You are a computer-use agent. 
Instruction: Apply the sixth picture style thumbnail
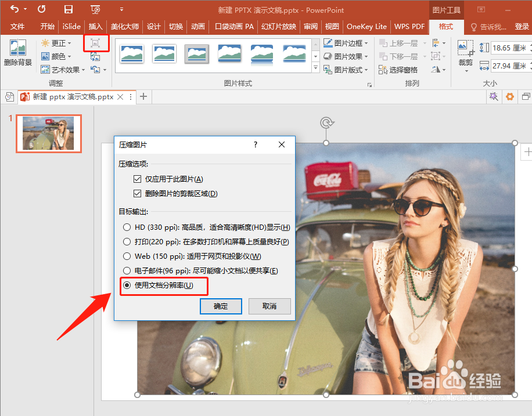tap(294, 54)
